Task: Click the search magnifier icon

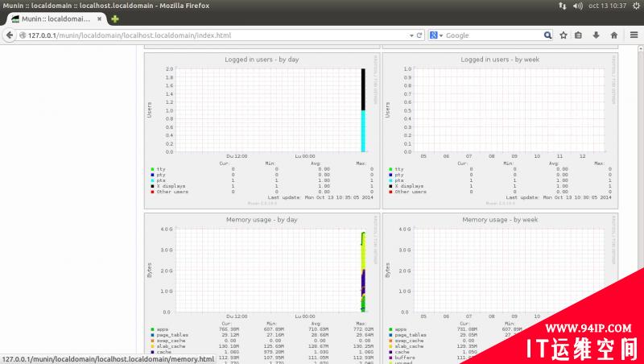Action: pos(547,35)
